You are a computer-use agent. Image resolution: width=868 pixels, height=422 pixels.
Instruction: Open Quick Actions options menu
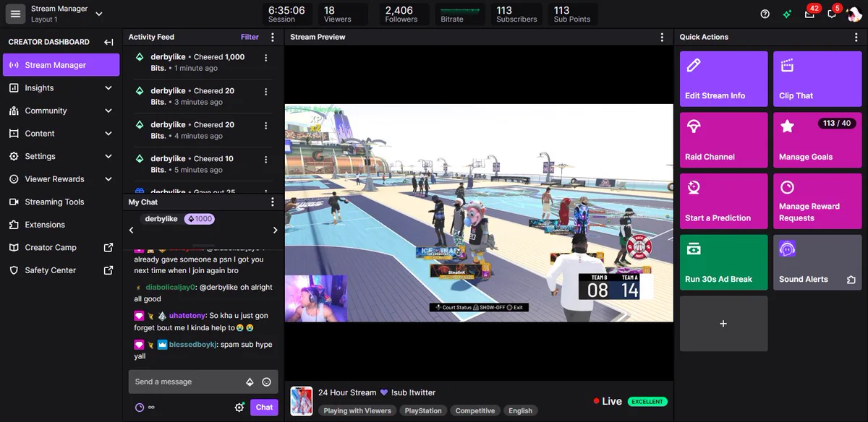[857, 37]
